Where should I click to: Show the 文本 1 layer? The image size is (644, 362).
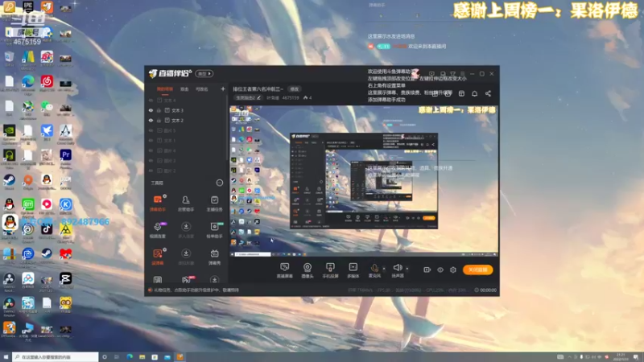[151, 140]
